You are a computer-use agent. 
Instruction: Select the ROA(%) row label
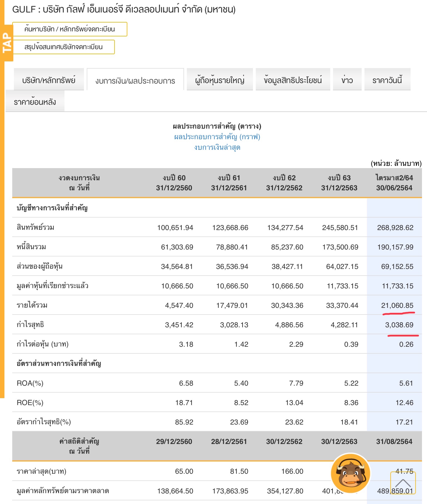click(30, 383)
